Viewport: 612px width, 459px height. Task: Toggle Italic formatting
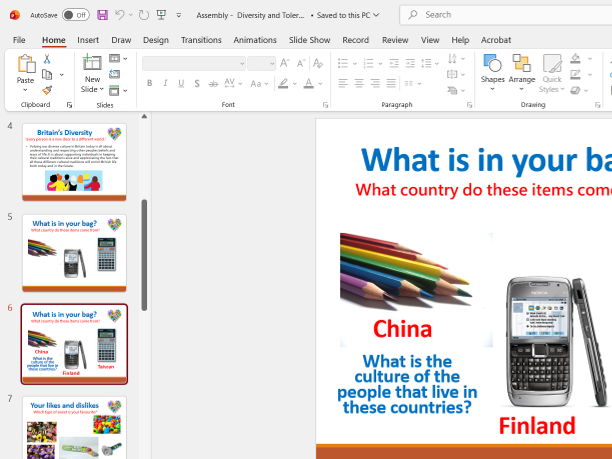coord(165,83)
